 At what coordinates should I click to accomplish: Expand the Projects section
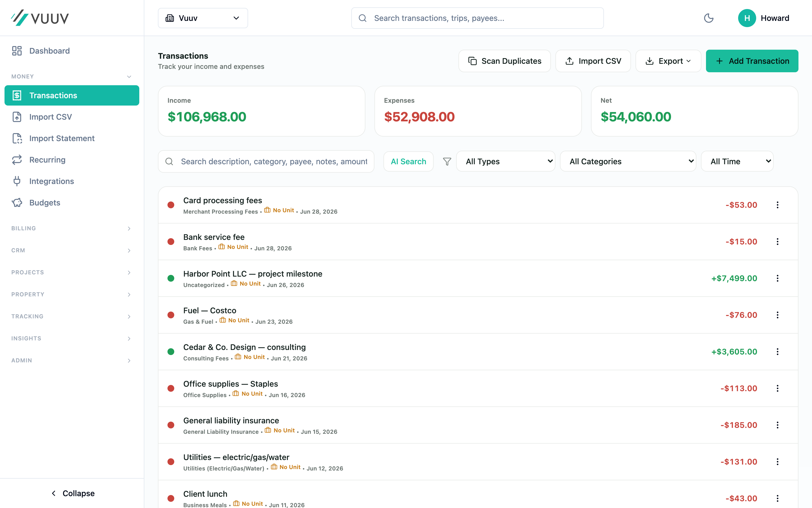pyautogui.click(x=72, y=272)
